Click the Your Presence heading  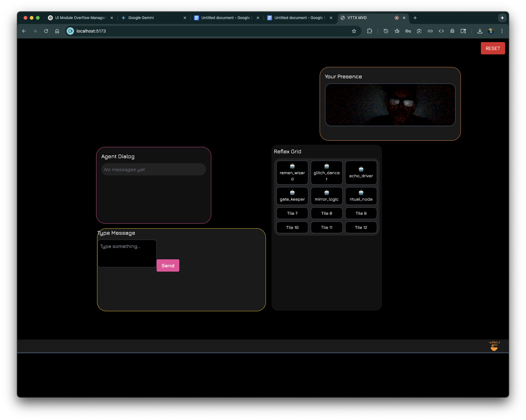(x=343, y=77)
